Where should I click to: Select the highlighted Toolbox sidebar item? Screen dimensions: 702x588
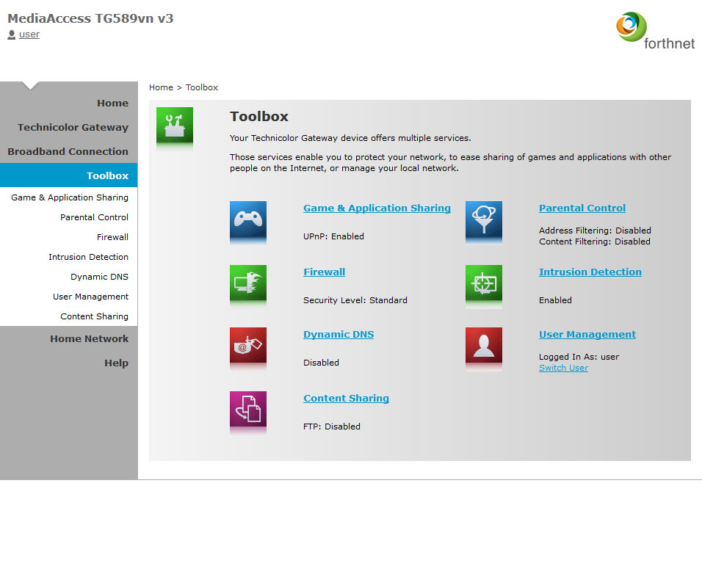pyautogui.click(x=69, y=175)
